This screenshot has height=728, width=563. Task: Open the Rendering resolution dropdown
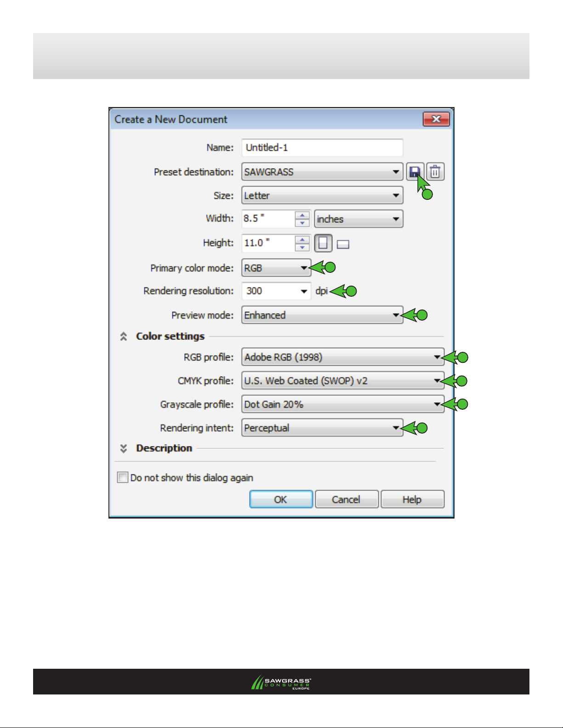pos(276,291)
